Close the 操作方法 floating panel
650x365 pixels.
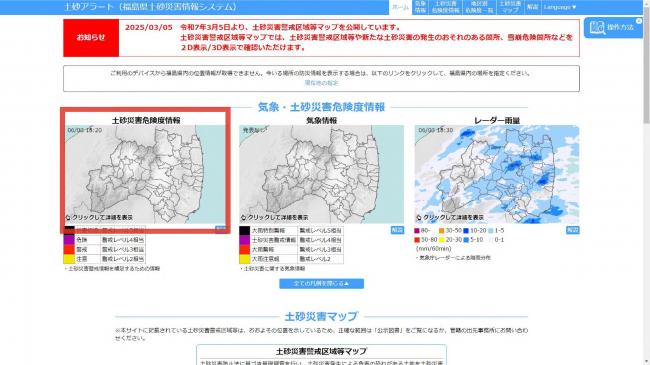coord(639,21)
